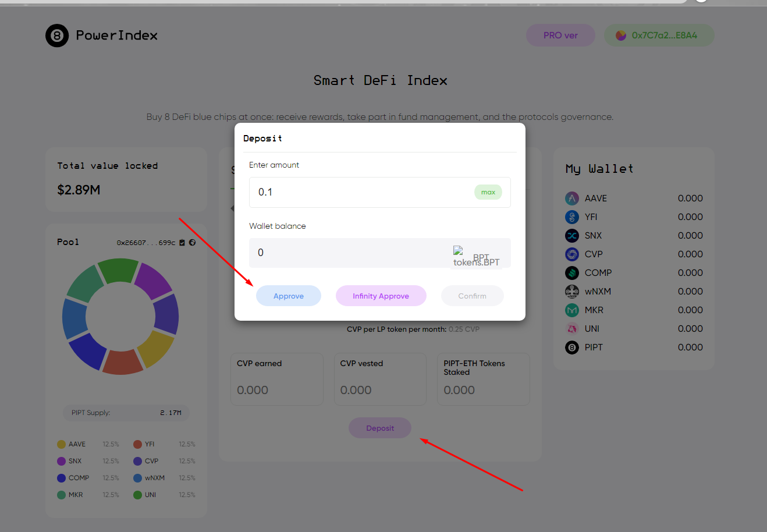Click the PowerIndex 8-ball logo icon
Image resolution: width=767 pixels, height=532 pixels.
[57, 36]
